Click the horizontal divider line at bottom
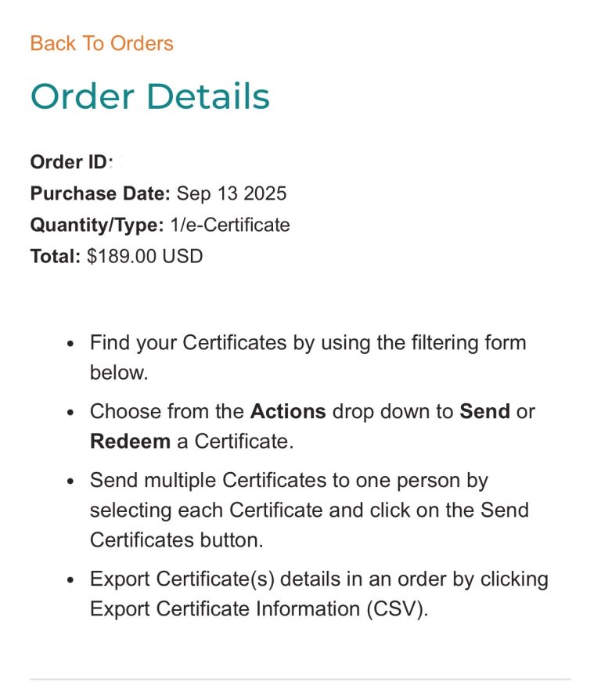 pyautogui.click(x=300, y=679)
